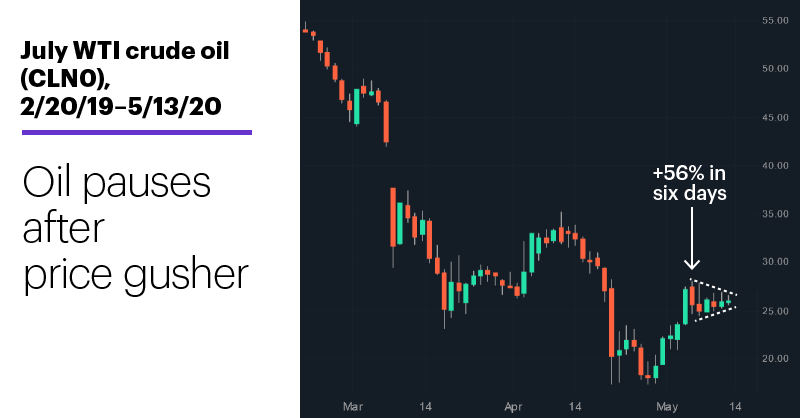Click the 20.00 price axis label

[775, 358]
